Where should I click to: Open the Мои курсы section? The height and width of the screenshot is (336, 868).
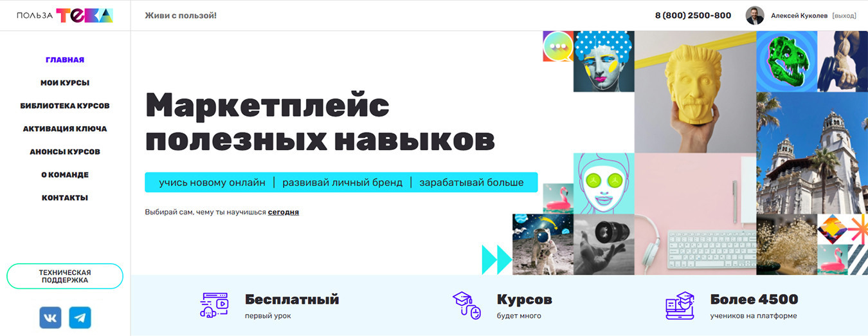65,83
